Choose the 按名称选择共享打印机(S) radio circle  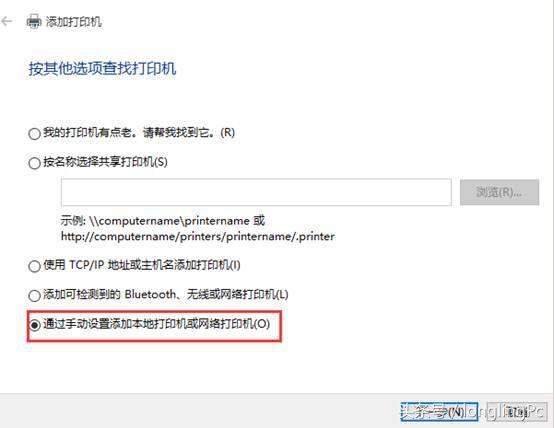coord(34,163)
